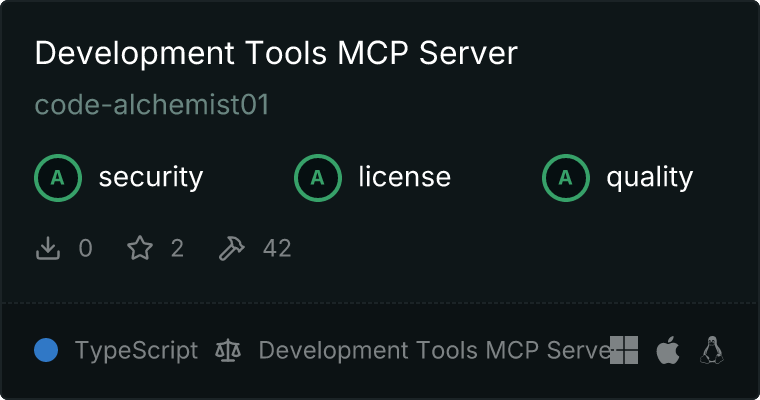Image resolution: width=760 pixels, height=400 pixels.
Task: Click the license grade A badge
Action: point(318,178)
